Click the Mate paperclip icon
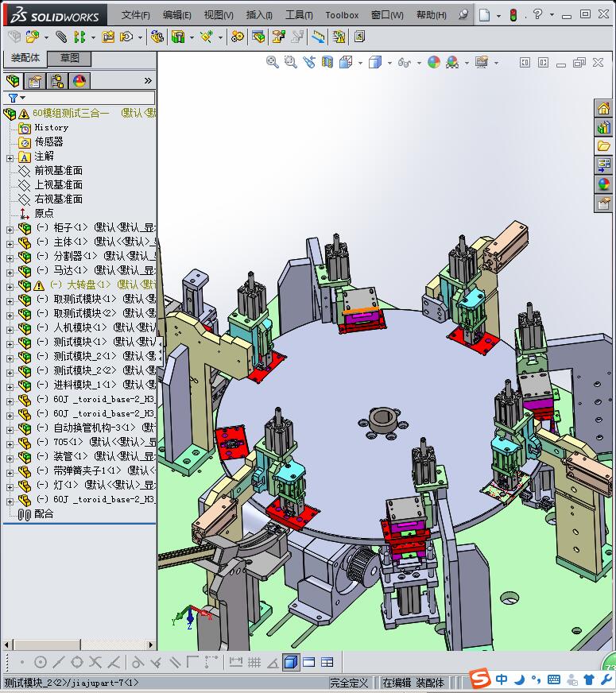Viewport: 616px width, 693px height. click(x=61, y=37)
